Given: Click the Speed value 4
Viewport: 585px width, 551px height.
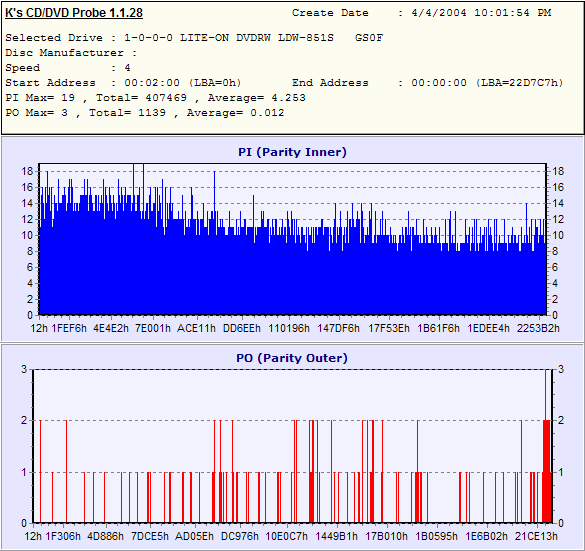Looking at the screenshot, I should point(128,68).
